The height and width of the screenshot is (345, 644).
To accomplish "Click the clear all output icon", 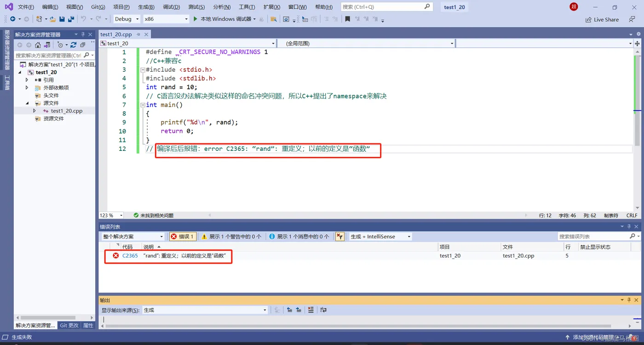I will 310,310.
